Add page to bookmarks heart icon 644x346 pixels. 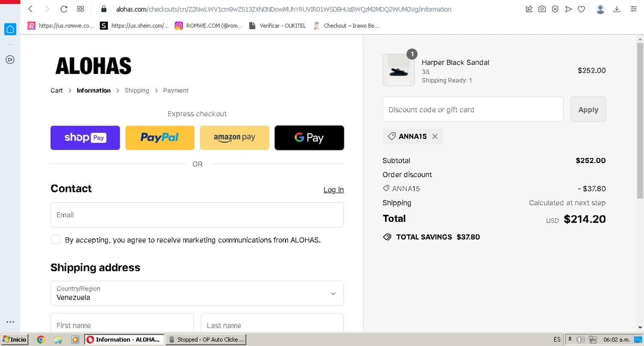(x=581, y=9)
